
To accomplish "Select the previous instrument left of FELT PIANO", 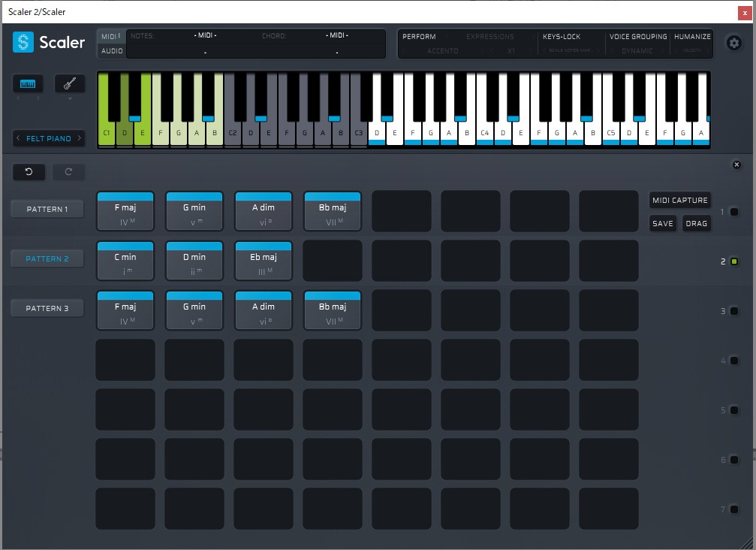I will point(18,138).
